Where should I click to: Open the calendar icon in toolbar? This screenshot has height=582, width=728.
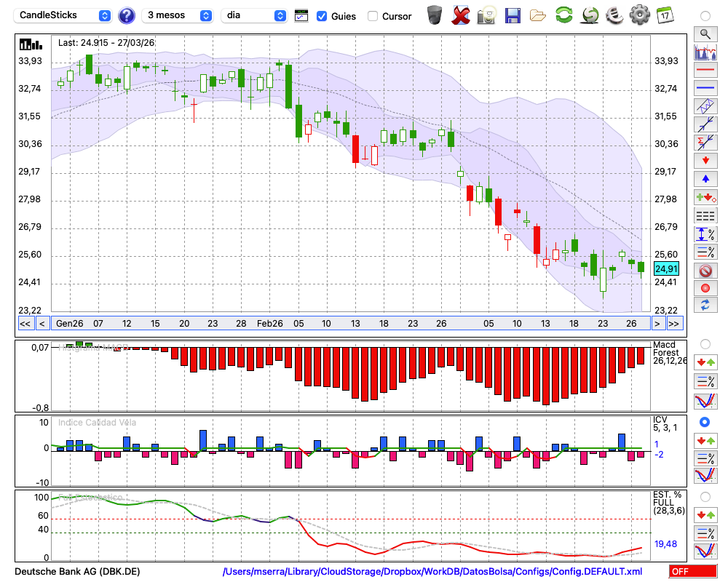click(x=664, y=15)
